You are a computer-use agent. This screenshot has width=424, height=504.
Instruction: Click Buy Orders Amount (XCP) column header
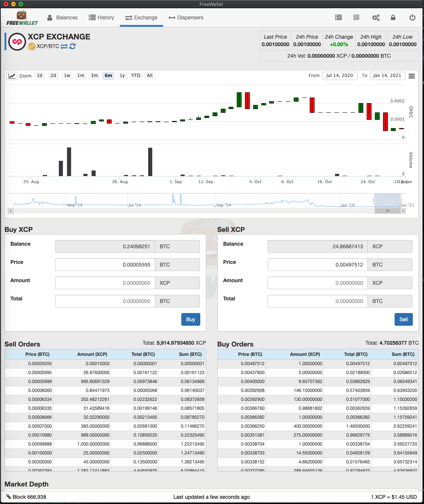click(x=305, y=354)
